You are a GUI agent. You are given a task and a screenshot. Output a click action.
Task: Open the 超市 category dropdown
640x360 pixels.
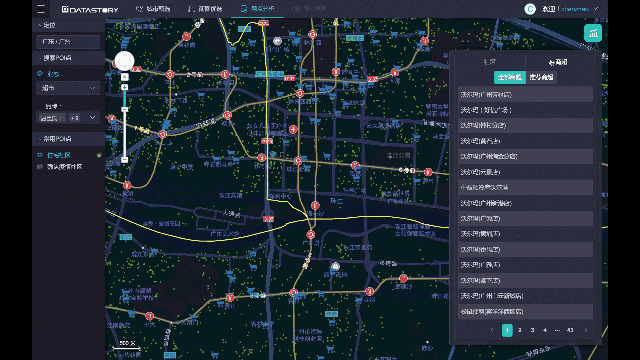(x=68, y=88)
